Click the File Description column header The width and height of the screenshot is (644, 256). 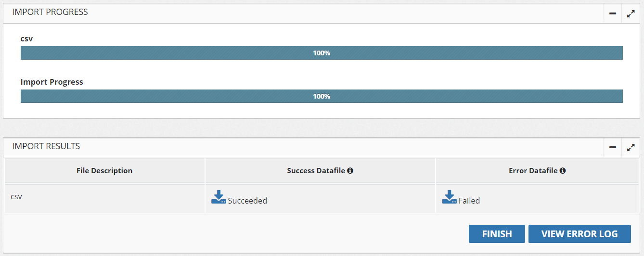pyautogui.click(x=104, y=171)
